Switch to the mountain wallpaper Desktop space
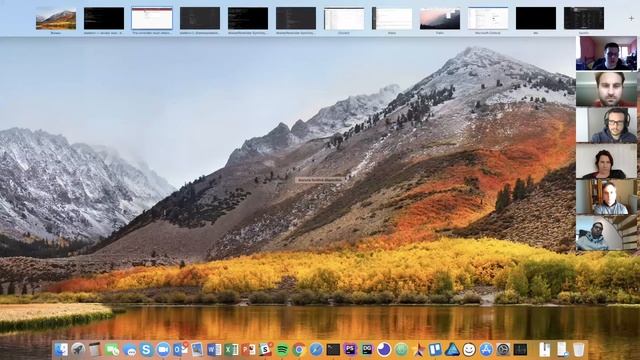This screenshot has width=640, height=360. click(56, 19)
